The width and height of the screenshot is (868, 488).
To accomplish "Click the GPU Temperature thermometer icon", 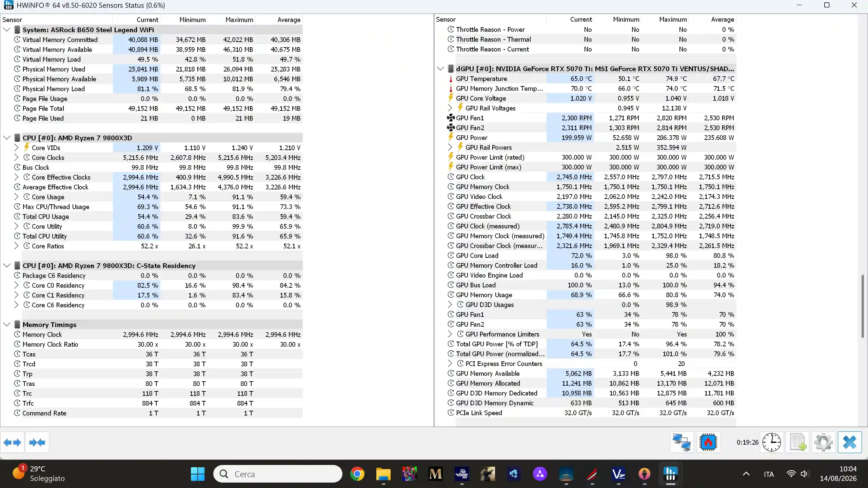I will tap(451, 79).
